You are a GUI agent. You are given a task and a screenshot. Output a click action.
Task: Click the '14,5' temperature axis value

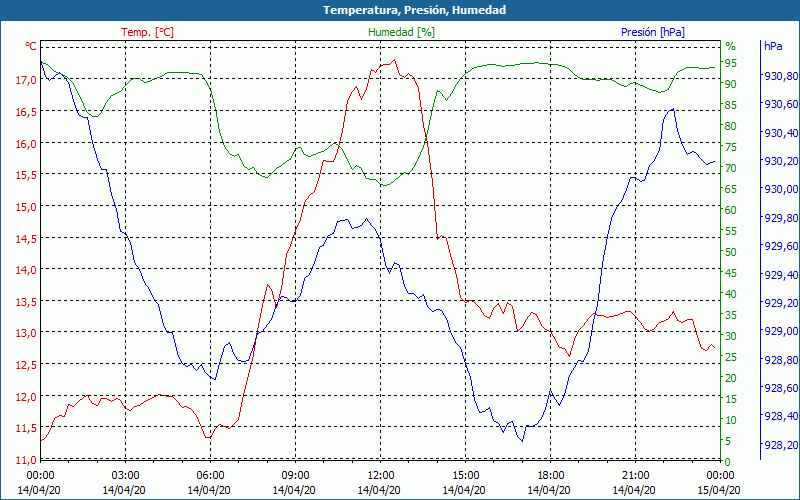[x=28, y=239]
